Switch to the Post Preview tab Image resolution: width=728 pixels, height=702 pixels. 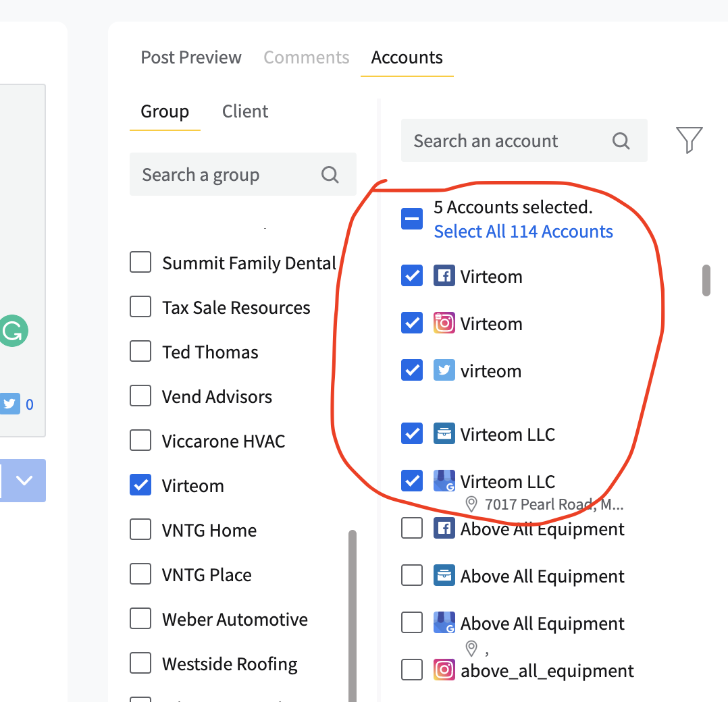tap(191, 57)
